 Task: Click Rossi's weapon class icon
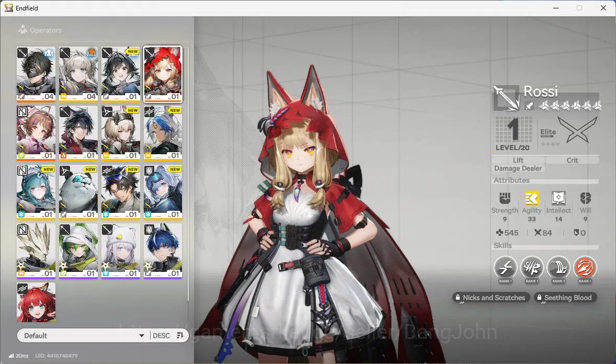click(506, 98)
